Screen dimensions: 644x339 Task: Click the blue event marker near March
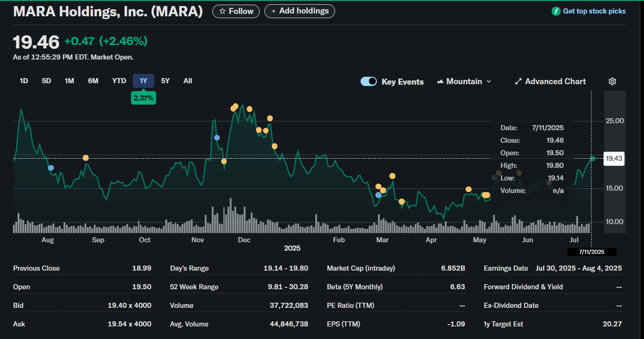click(x=378, y=195)
